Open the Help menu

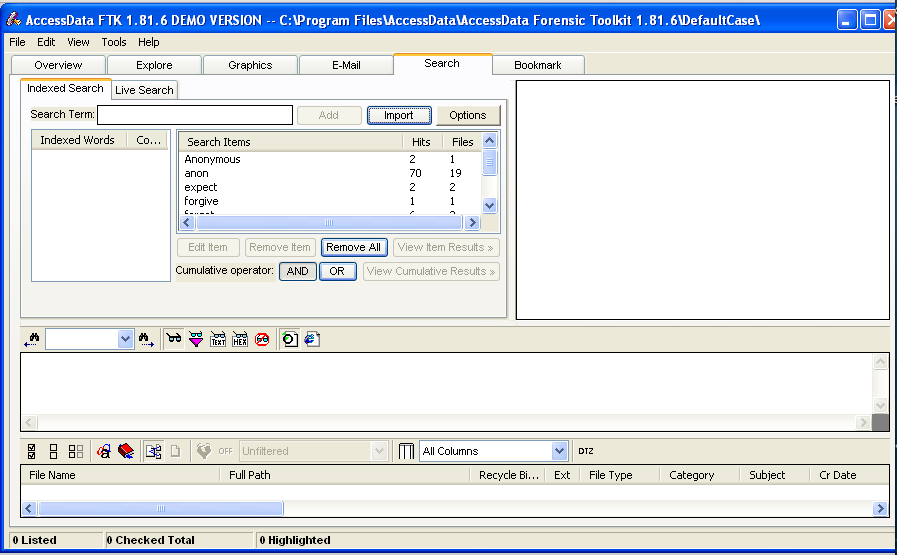tap(149, 42)
